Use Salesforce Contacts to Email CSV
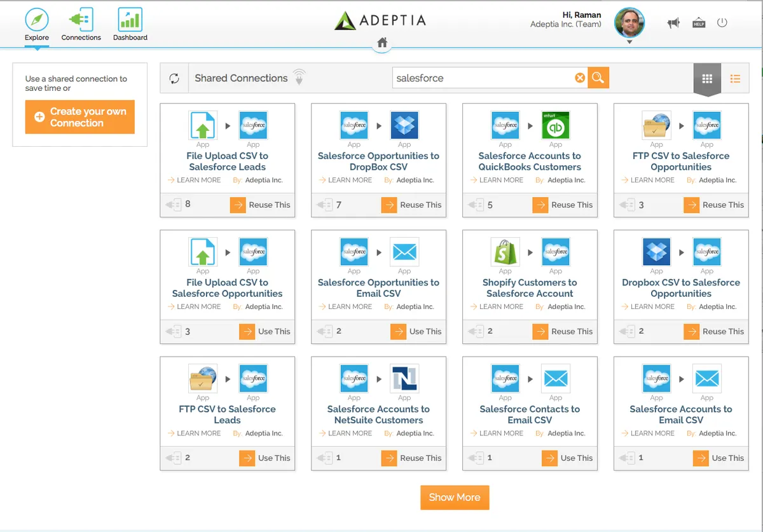Viewport: 763px width, 532px height. [568, 458]
